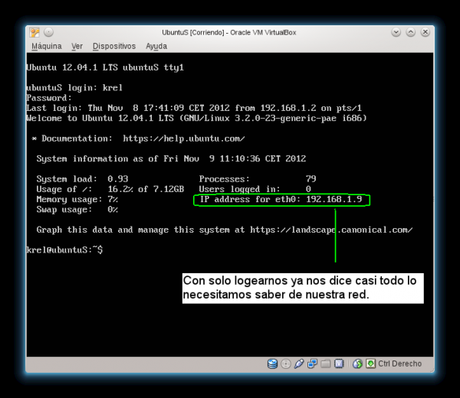Close the UbuntuS VirtualBox window
460x398 pixels.
425,32
